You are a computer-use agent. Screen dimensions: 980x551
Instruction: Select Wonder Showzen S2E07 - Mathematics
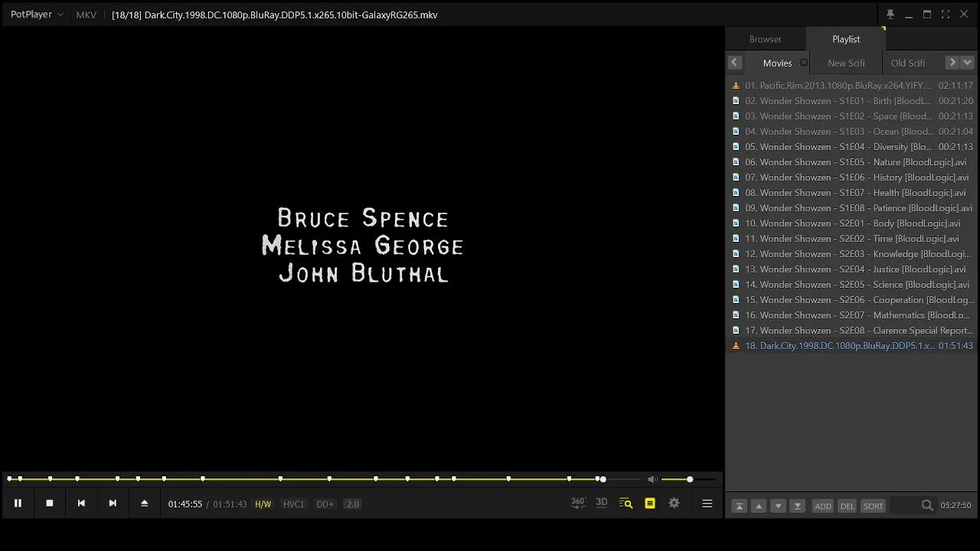pyautogui.click(x=852, y=315)
